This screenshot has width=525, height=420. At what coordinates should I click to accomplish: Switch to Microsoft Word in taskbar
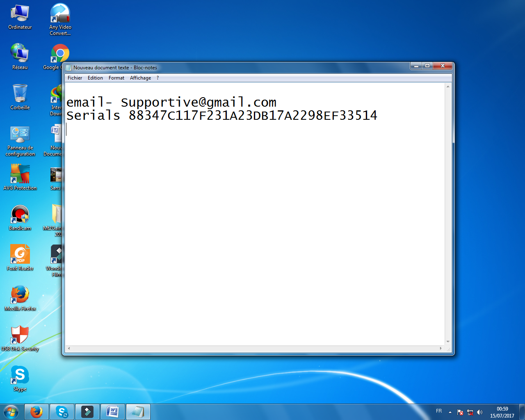pyautogui.click(x=113, y=412)
